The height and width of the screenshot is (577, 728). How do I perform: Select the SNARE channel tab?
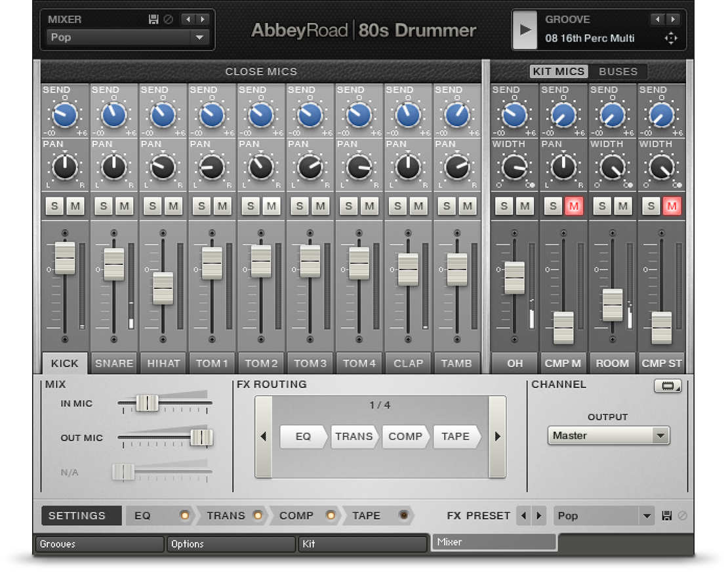point(113,363)
